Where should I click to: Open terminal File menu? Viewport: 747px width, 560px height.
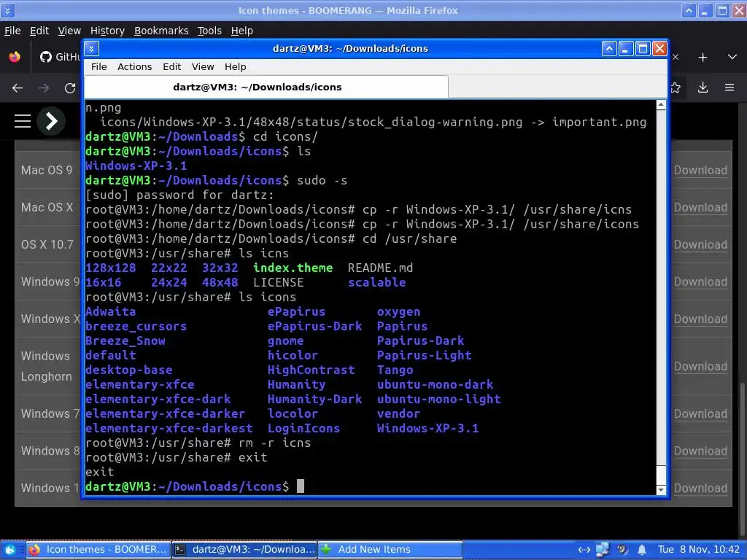pyautogui.click(x=99, y=66)
